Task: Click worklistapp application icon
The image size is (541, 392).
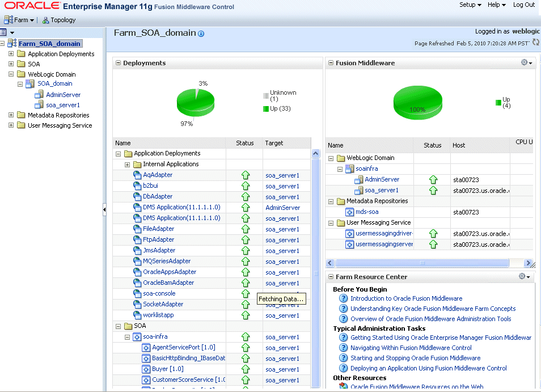Action: point(137,315)
